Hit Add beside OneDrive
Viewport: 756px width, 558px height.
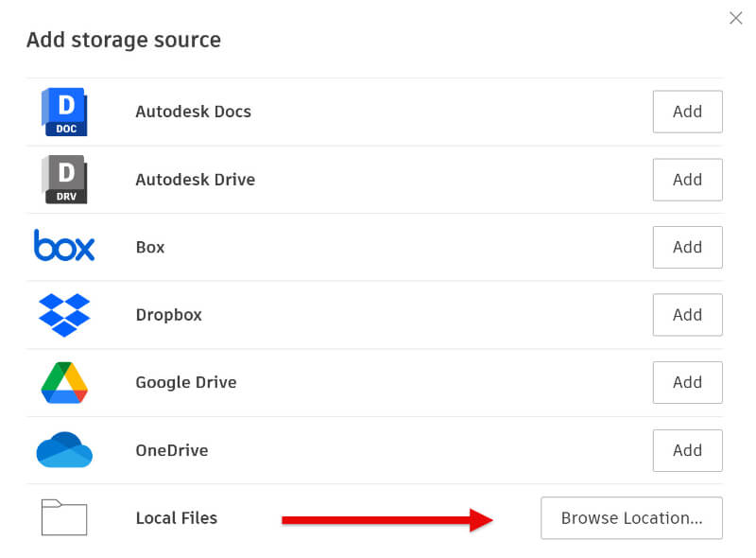[x=687, y=450]
